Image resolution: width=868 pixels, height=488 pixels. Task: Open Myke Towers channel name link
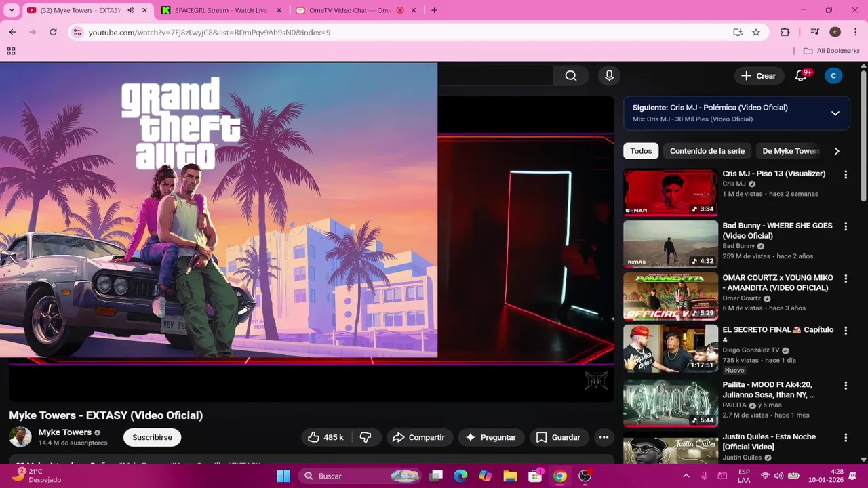coord(65,432)
